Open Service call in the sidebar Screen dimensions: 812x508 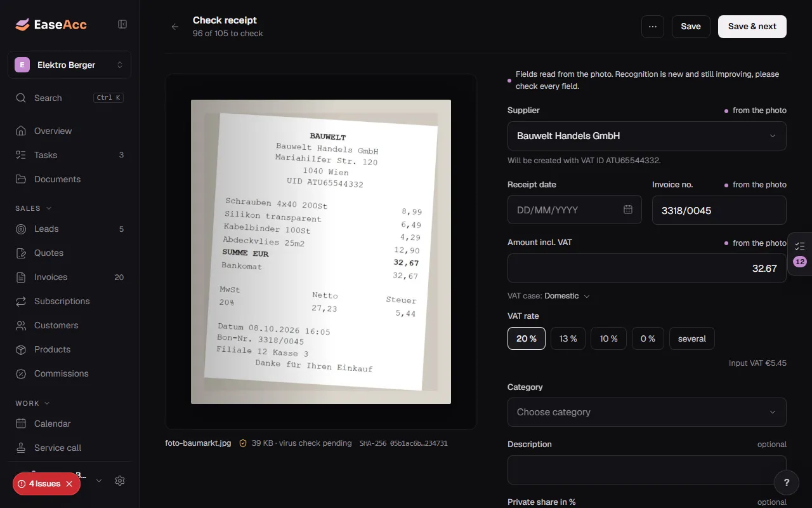[x=69, y=448]
